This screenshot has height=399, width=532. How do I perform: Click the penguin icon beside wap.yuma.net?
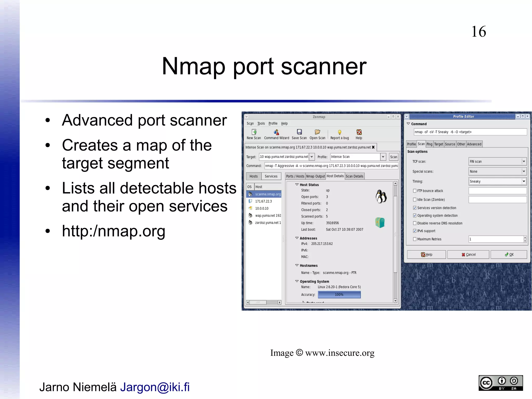(x=250, y=215)
